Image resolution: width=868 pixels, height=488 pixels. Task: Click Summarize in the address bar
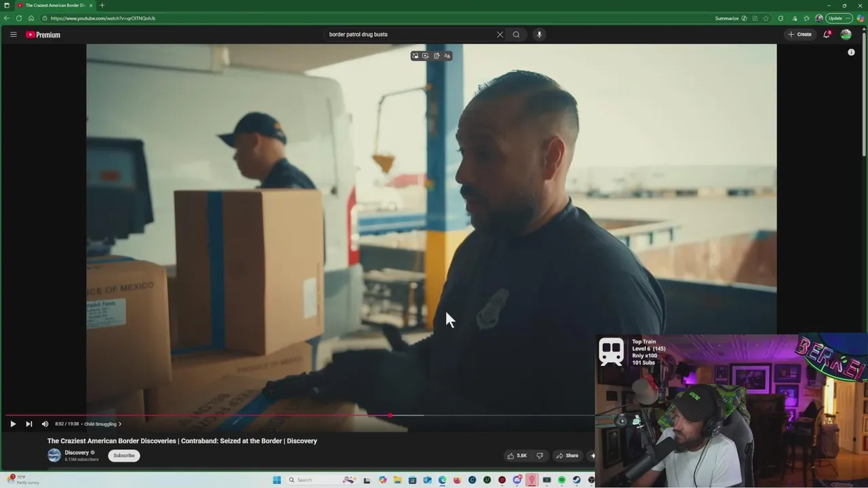(x=731, y=18)
